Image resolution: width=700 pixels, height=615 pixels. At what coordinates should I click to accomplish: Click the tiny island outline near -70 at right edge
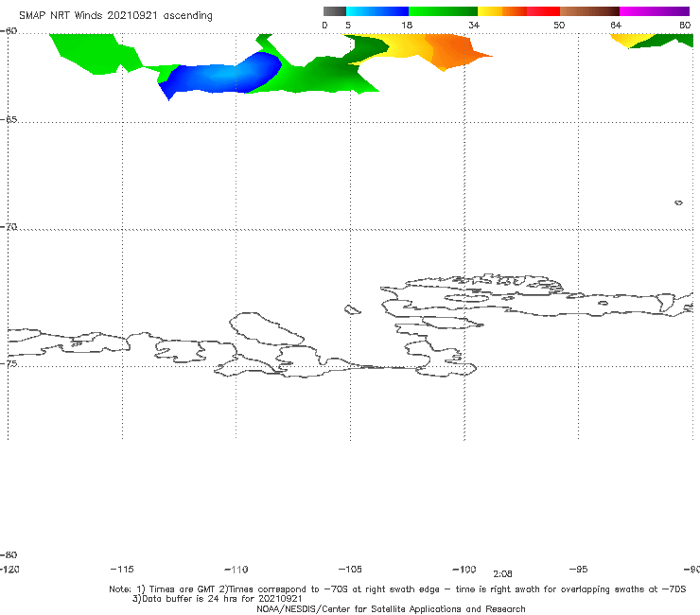pos(678,202)
